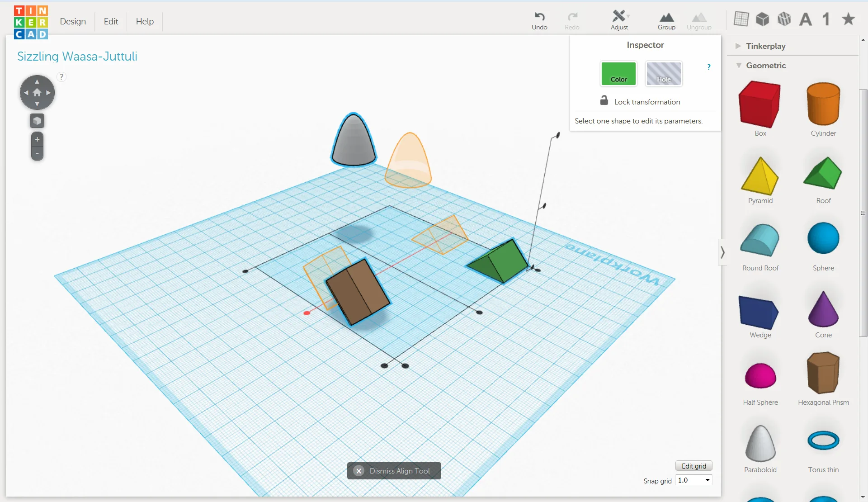Click the zoom out minus button

(37, 153)
